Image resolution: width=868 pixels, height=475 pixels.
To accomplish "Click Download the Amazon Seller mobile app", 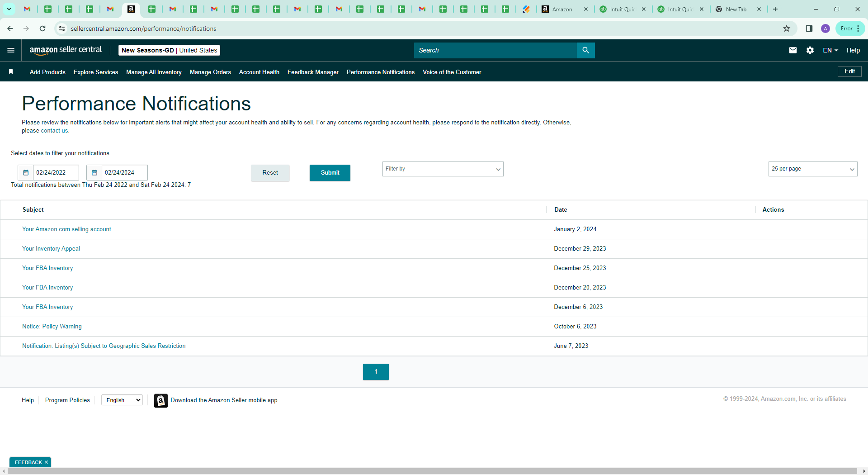I will [x=224, y=400].
